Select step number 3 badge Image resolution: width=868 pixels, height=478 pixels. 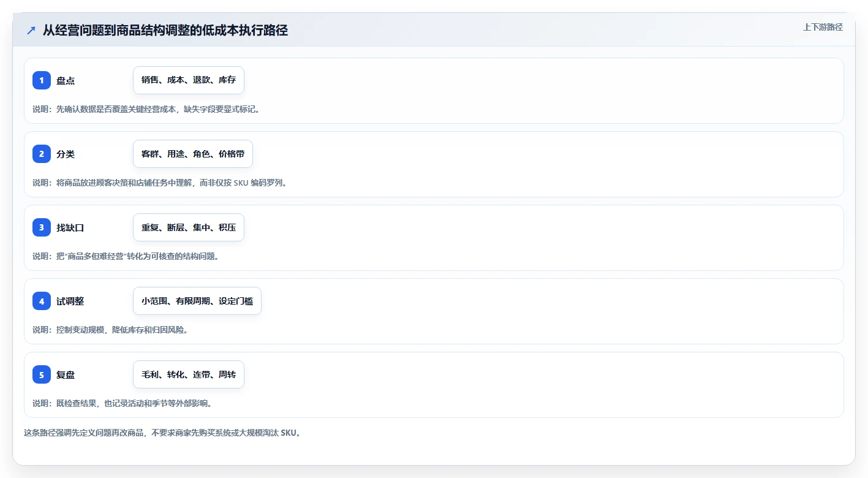click(42, 227)
